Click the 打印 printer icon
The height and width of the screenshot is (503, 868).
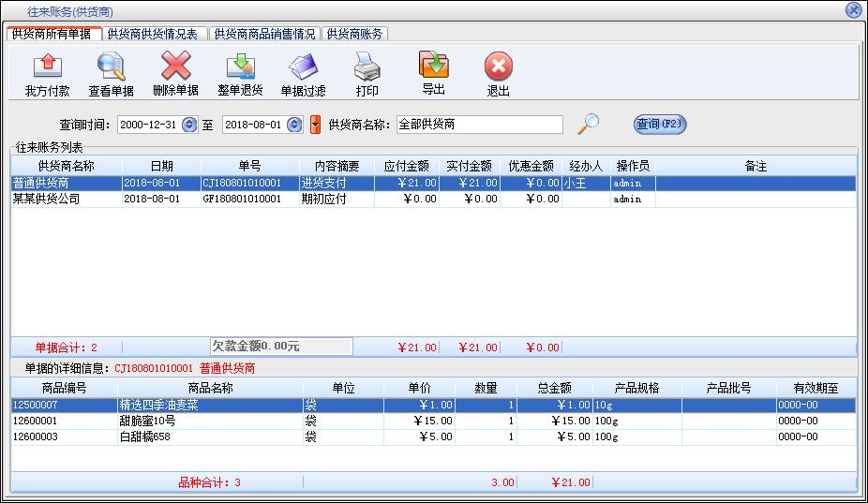click(x=367, y=67)
